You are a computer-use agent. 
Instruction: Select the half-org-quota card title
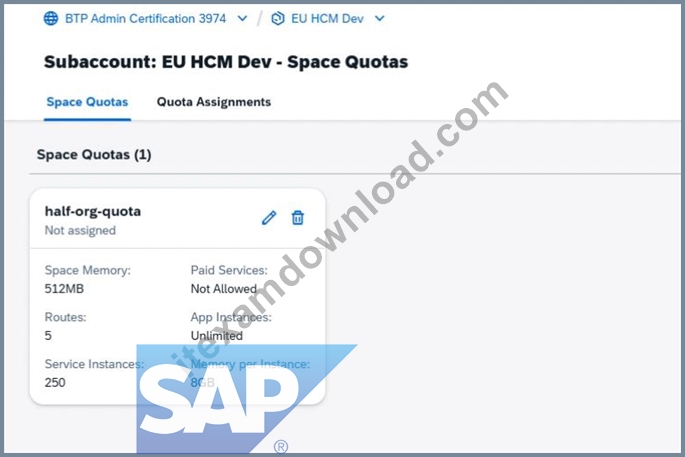[93, 211]
